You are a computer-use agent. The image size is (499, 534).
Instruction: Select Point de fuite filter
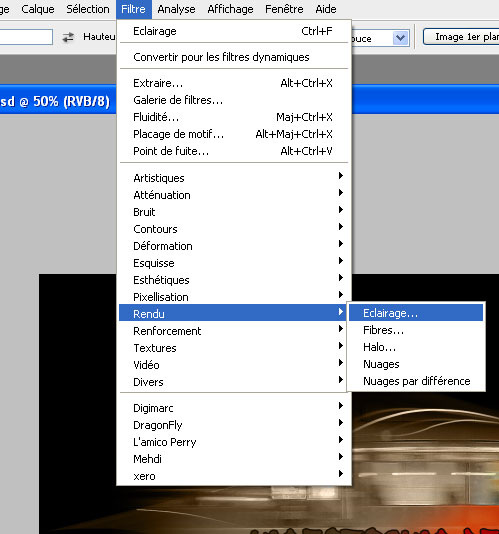pos(234,151)
